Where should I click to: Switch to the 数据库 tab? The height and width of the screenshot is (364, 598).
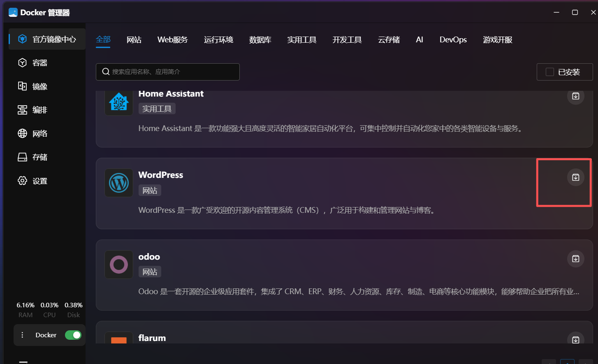pyautogui.click(x=260, y=39)
